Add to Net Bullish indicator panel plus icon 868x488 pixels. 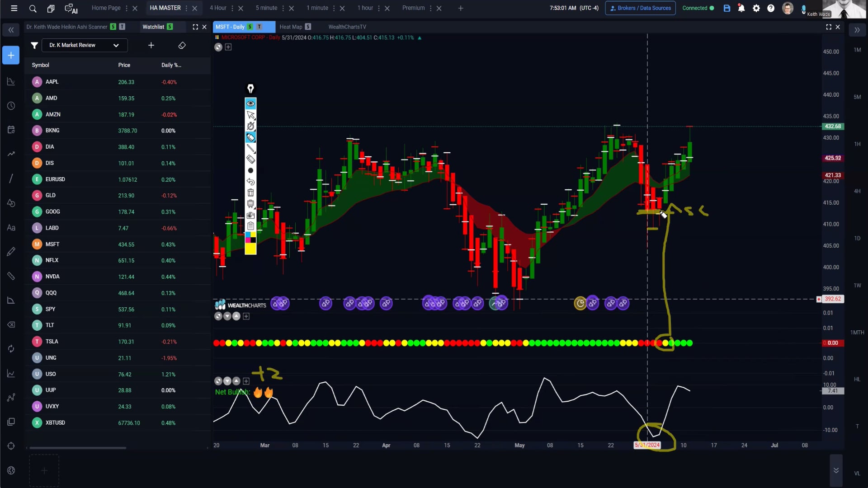[x=246, y=381]
